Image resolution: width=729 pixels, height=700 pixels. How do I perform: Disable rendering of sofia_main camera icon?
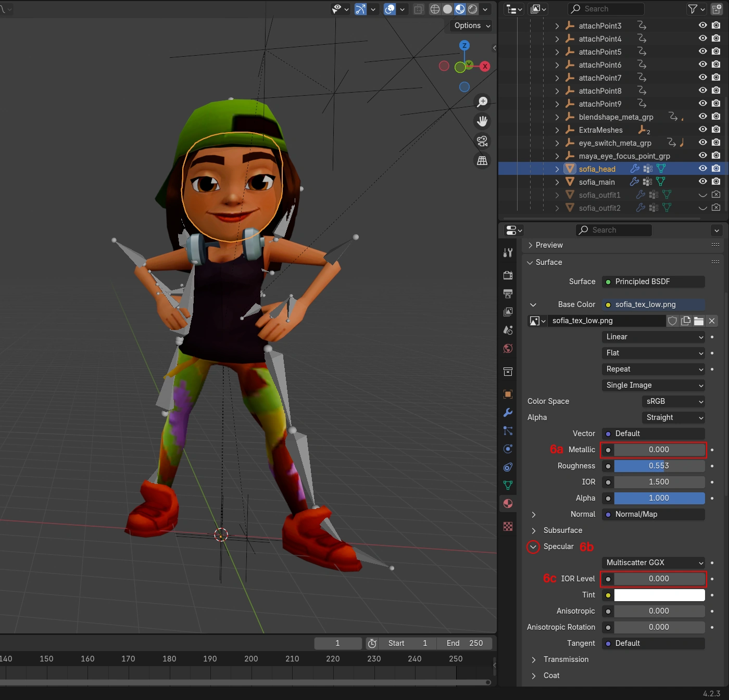(716, 182)
